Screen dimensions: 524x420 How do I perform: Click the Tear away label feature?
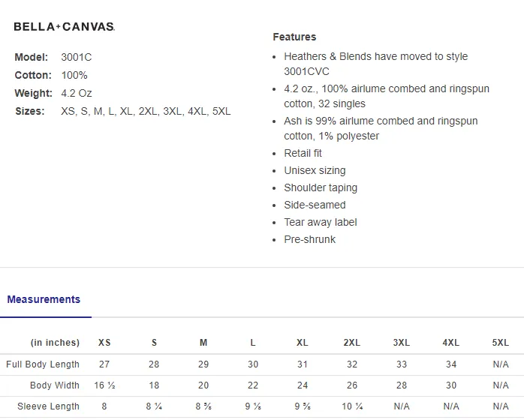click(320, 222)
